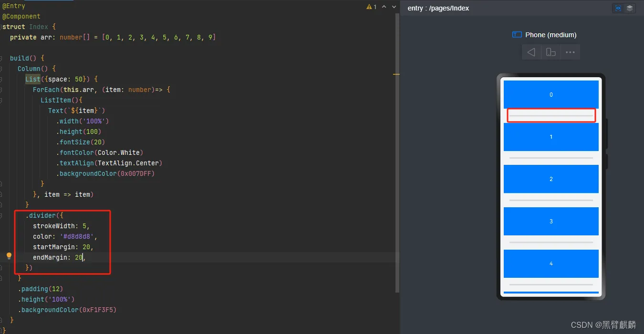Viewport: 644px width, 334px height.
Task: Place cursor after endMargin value 20
Action: (x=83, y=257)
